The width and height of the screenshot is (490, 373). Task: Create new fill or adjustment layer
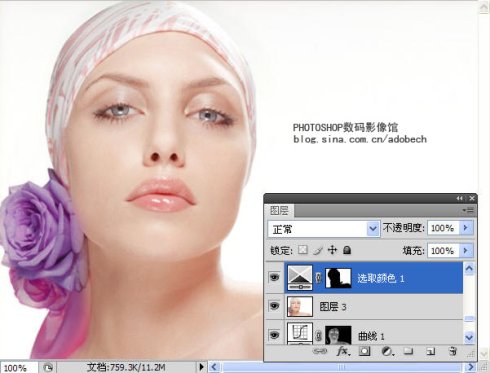[x=387, y=351]
